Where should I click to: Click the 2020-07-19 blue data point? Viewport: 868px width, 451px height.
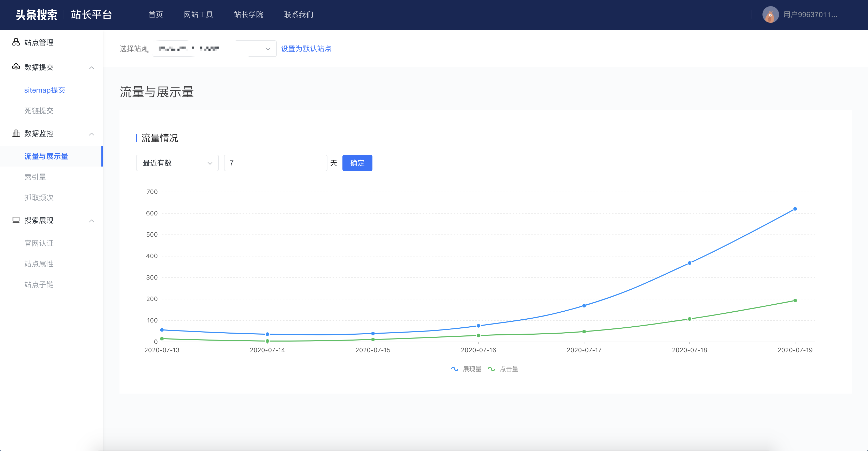click(795, 209)
